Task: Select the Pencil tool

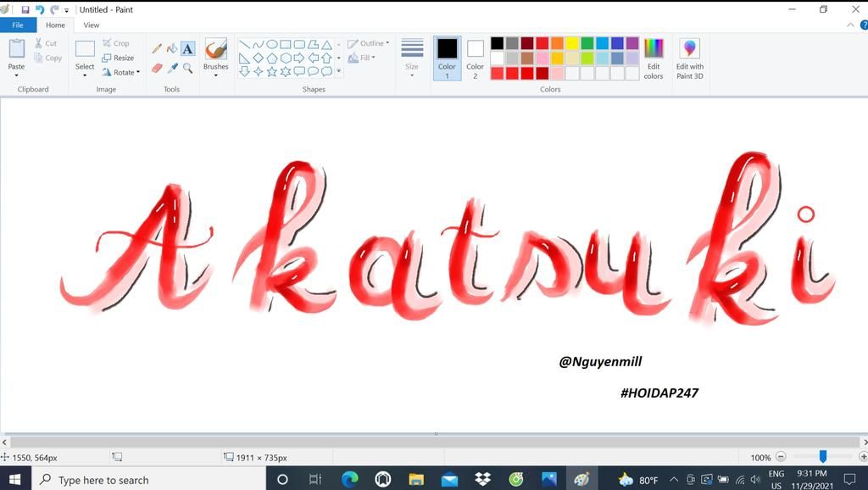Action: click(x=157, y=48)
